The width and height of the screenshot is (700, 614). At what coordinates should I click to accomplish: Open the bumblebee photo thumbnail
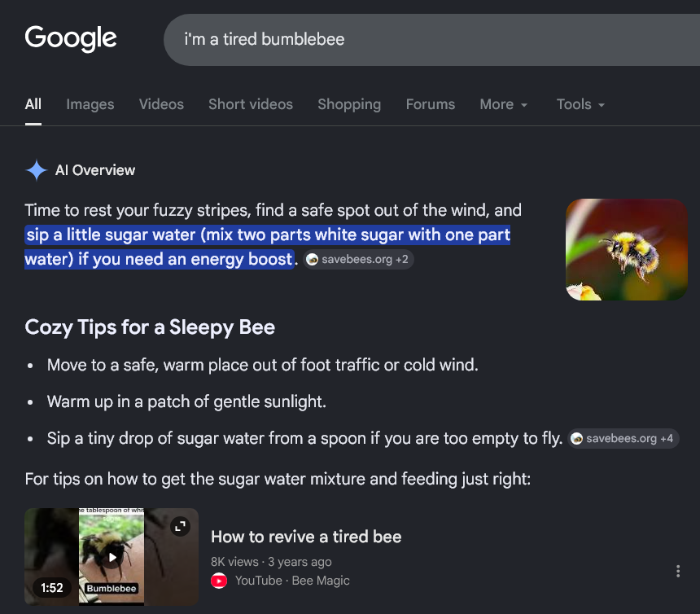tap(627, 250)
